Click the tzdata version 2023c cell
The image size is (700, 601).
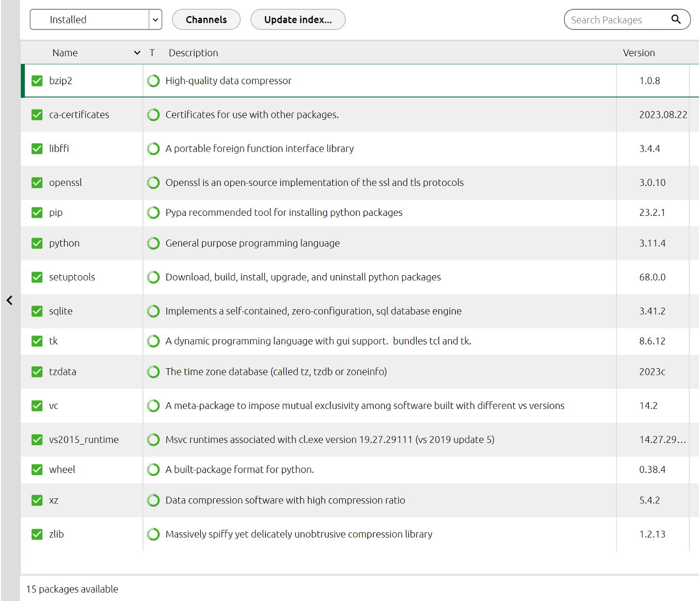(653, 372)
